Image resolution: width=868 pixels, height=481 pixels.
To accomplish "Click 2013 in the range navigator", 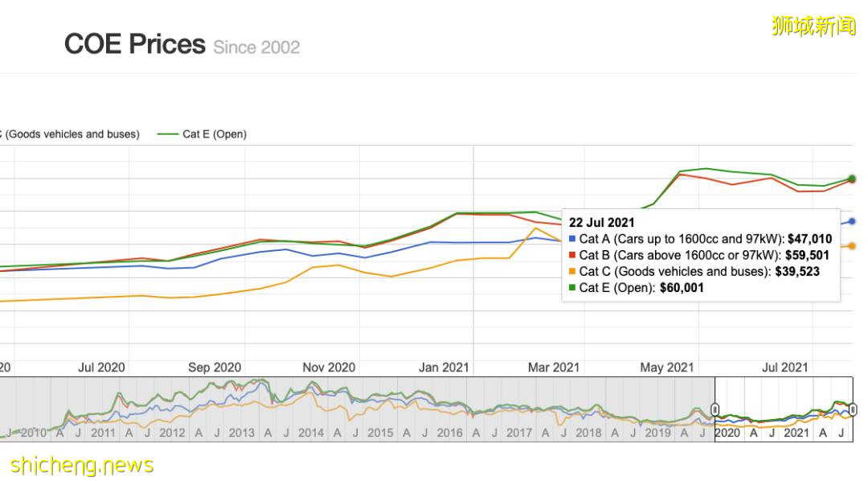I will 242,433.
